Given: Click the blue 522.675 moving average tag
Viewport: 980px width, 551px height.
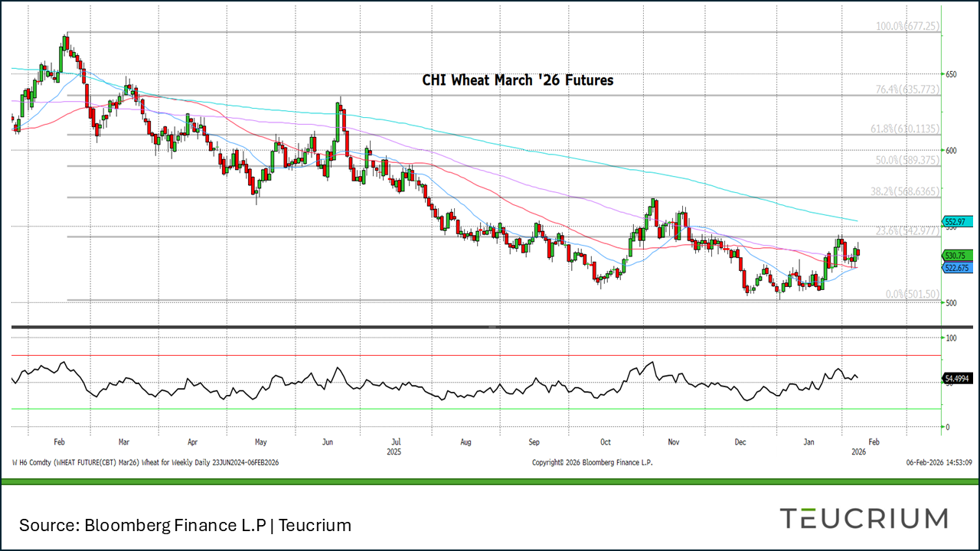Looking at the screenshot, I should click(958, 268).
